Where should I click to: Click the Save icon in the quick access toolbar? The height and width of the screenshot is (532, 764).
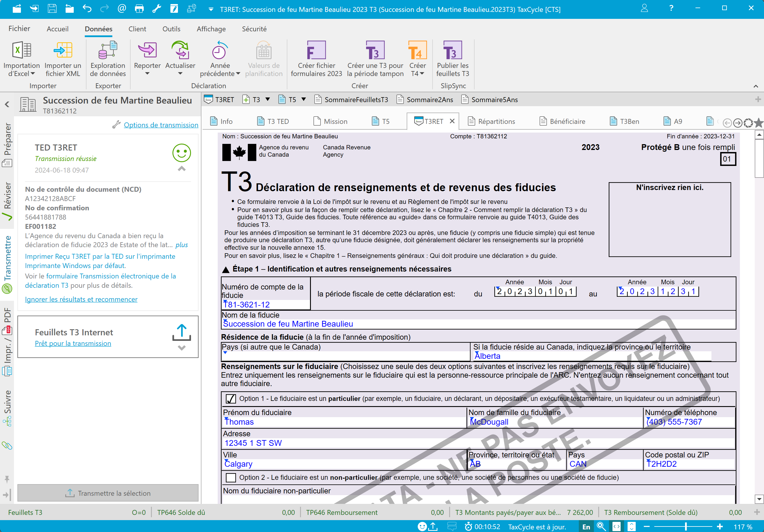pos(52,9)
